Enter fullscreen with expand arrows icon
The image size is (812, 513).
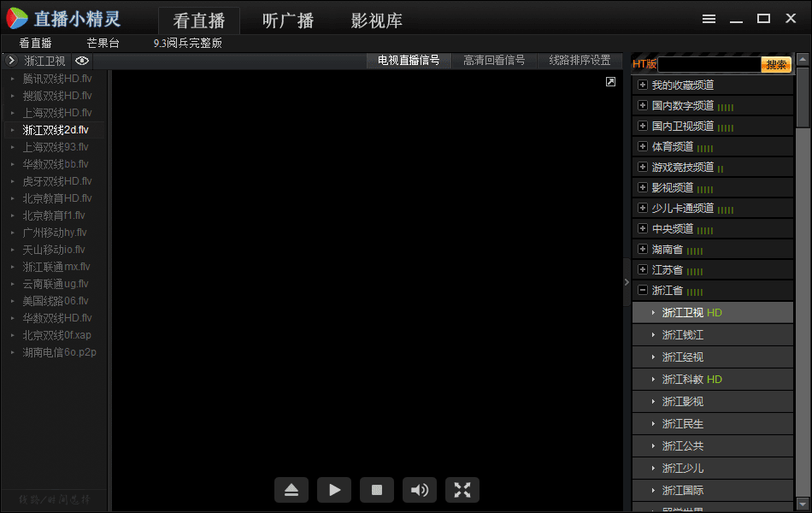462,490
